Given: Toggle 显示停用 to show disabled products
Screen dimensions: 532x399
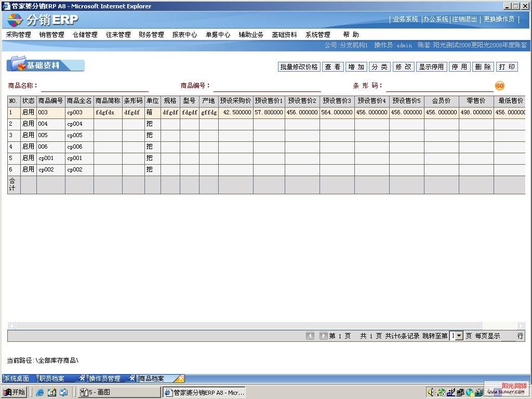Looking at the screenshot, I should click(x=431, y=66).
